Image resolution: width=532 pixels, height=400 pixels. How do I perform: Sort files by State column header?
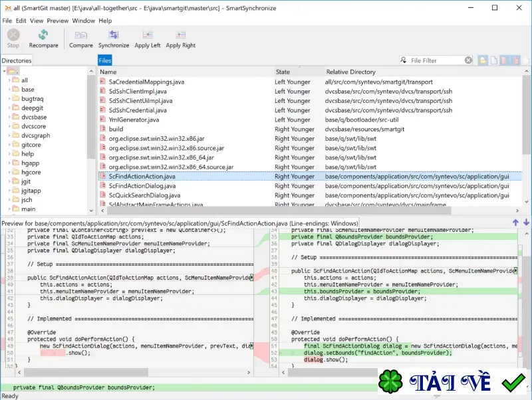(283, 72)
